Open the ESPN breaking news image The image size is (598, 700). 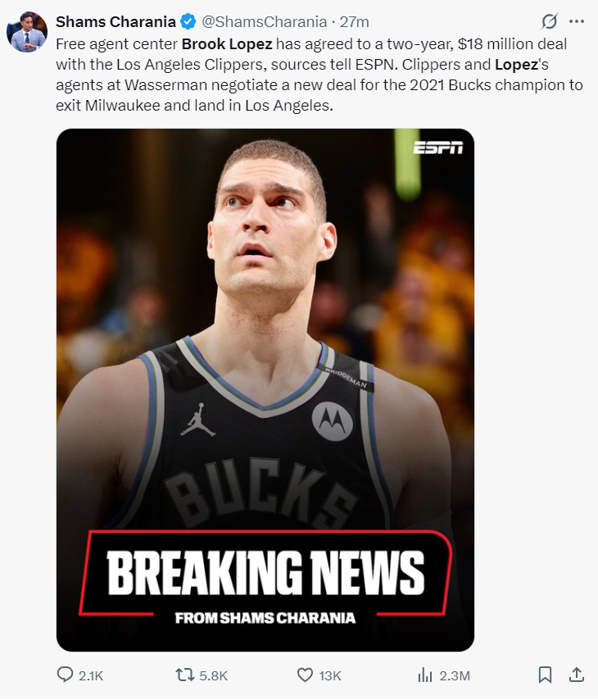pos(265,389)
